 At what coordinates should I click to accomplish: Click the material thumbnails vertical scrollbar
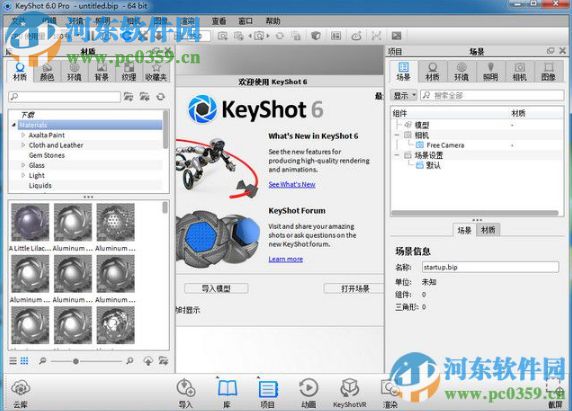pos(165,208)
